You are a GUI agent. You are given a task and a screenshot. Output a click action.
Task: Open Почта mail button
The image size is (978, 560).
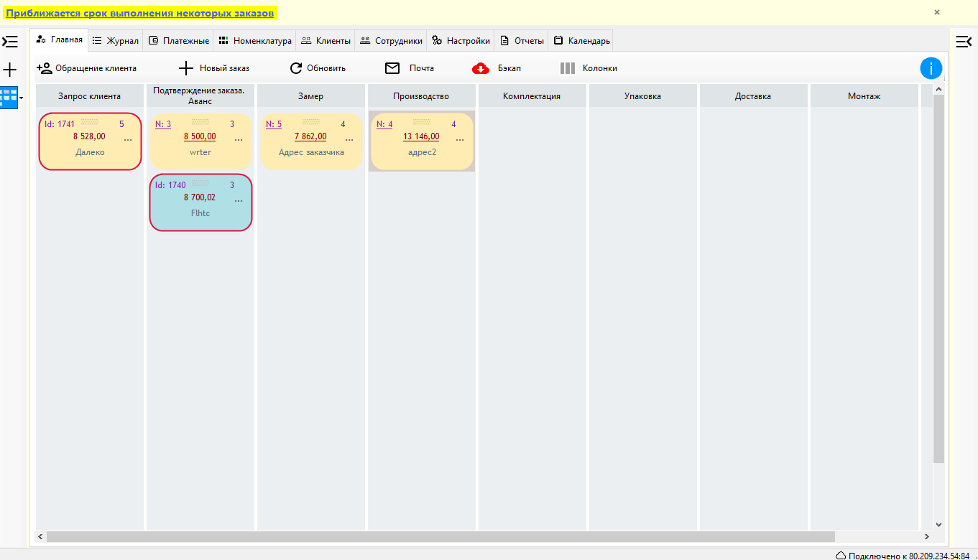410,68
